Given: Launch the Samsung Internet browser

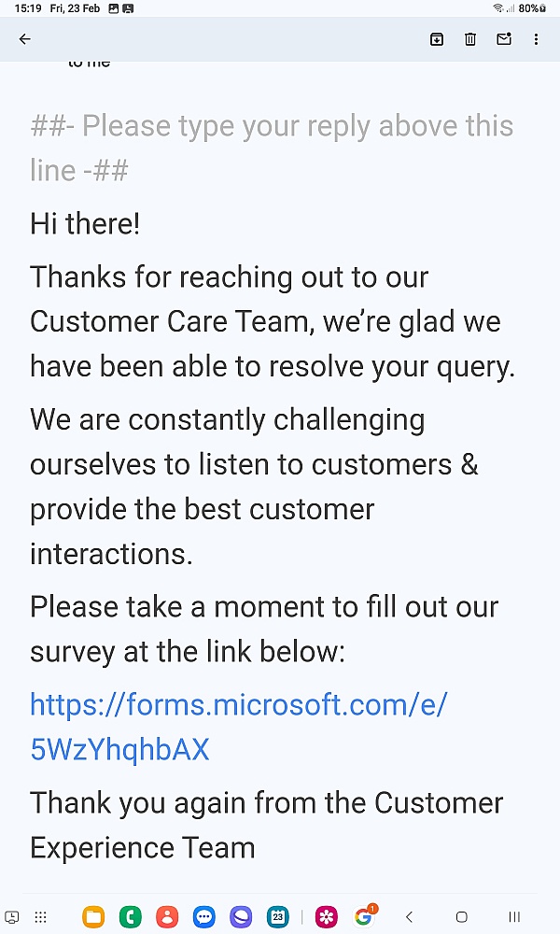Looking at the screenshot, I should pos(241,917).
